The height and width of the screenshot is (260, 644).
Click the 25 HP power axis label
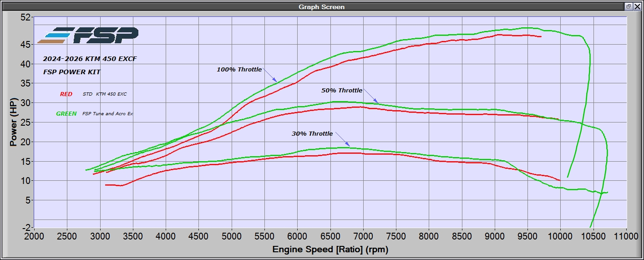[x=25, y=122]
